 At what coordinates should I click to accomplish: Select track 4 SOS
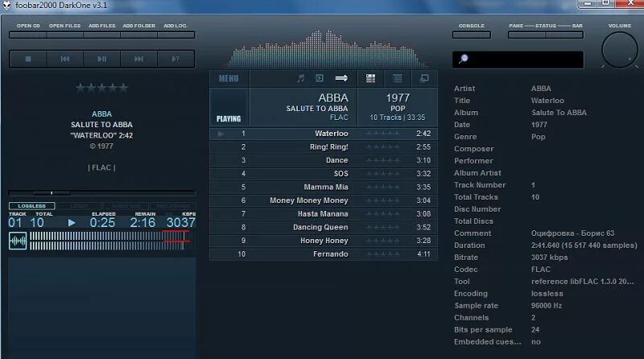pos(324,174)
